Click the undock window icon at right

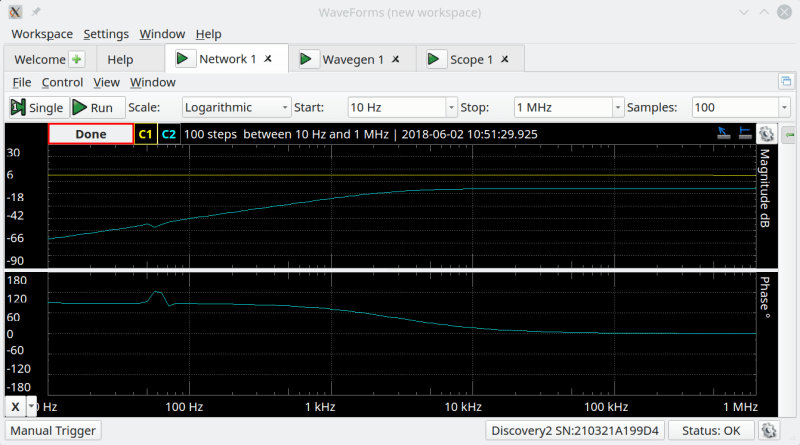point(785,82)
